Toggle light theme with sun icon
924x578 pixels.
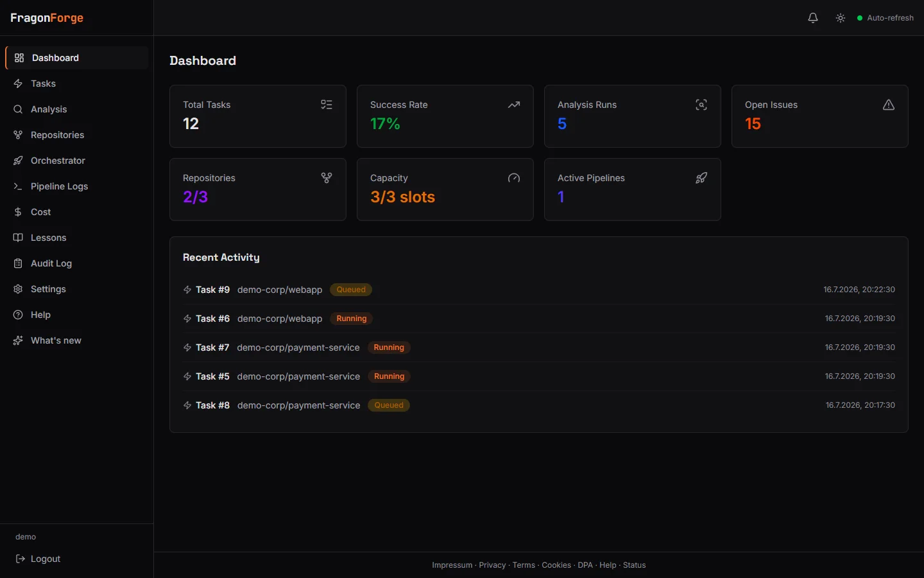841,18
